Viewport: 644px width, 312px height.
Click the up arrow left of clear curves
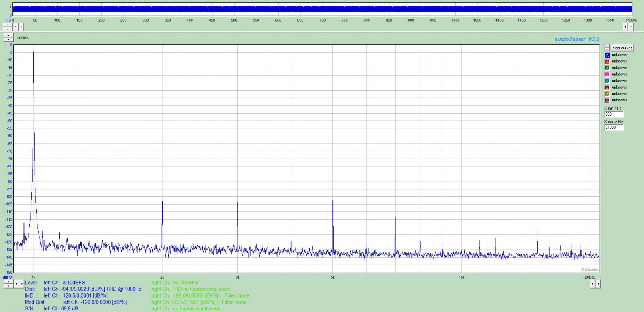click(x=607, y=46)
